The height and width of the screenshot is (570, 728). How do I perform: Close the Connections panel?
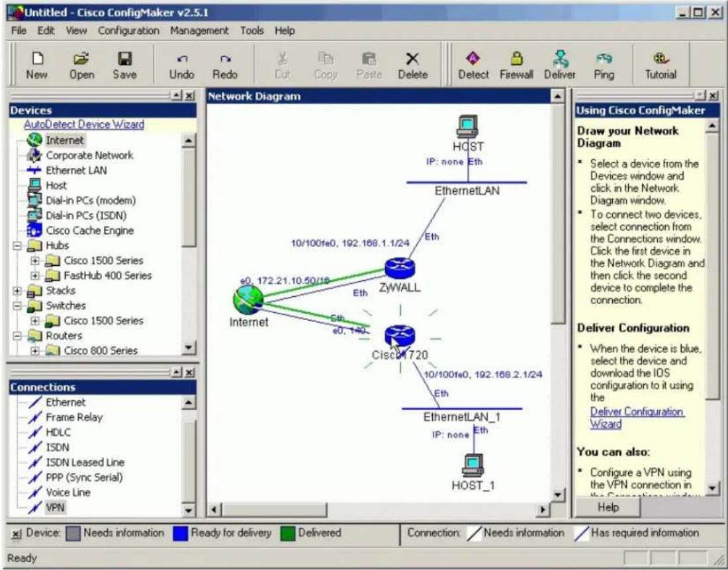[x=189, y=372]
